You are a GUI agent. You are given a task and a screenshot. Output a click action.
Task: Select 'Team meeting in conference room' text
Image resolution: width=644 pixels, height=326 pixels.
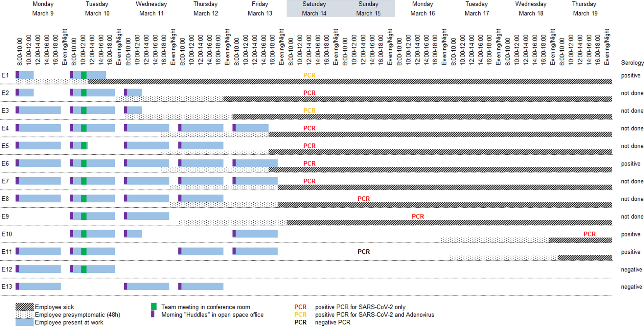(206, 307)
